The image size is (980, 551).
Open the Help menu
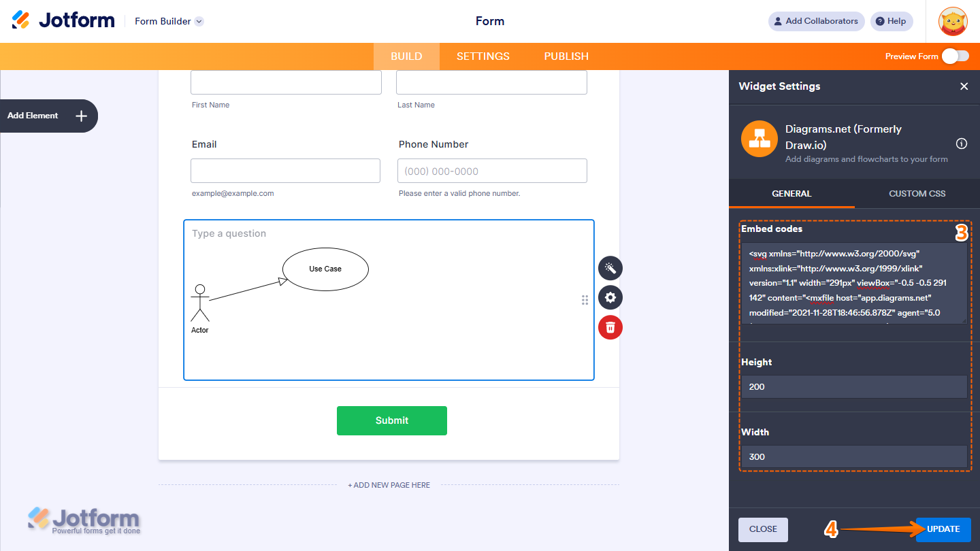892,21
